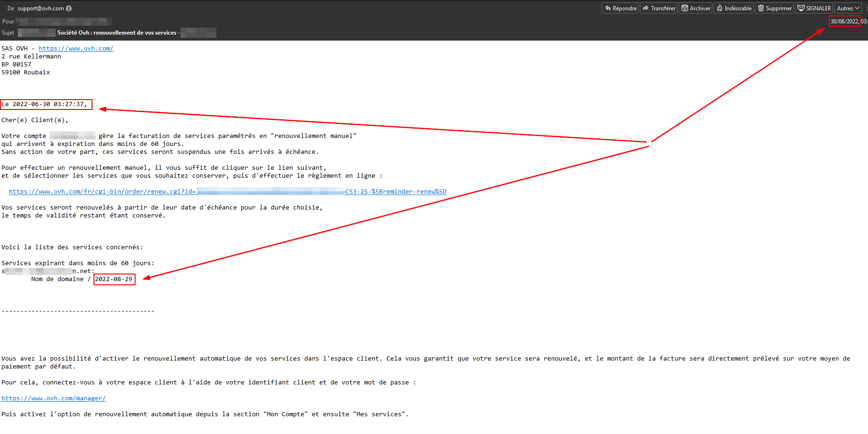
Task: Click the '59100 Roubaix' address line
Action: point(26,72)
